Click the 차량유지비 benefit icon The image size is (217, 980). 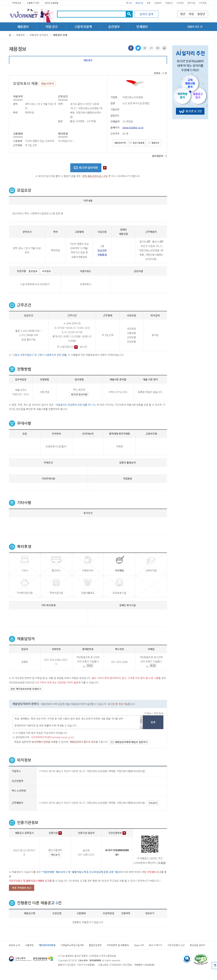pyautogui.click(x=88, y=560)
